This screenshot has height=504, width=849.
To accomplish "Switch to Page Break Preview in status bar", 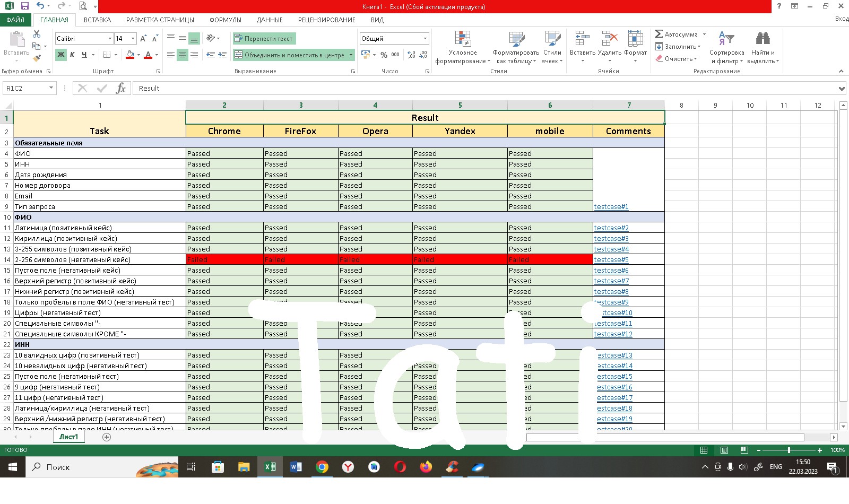I will 744,450.
